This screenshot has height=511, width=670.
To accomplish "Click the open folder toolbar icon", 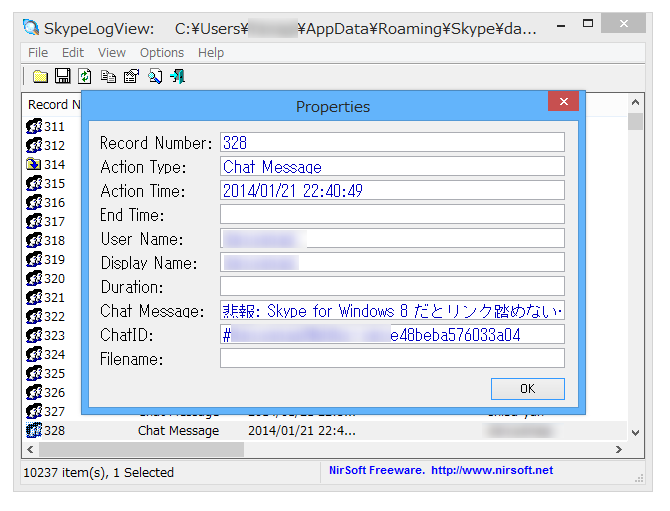I will [40, 76].
